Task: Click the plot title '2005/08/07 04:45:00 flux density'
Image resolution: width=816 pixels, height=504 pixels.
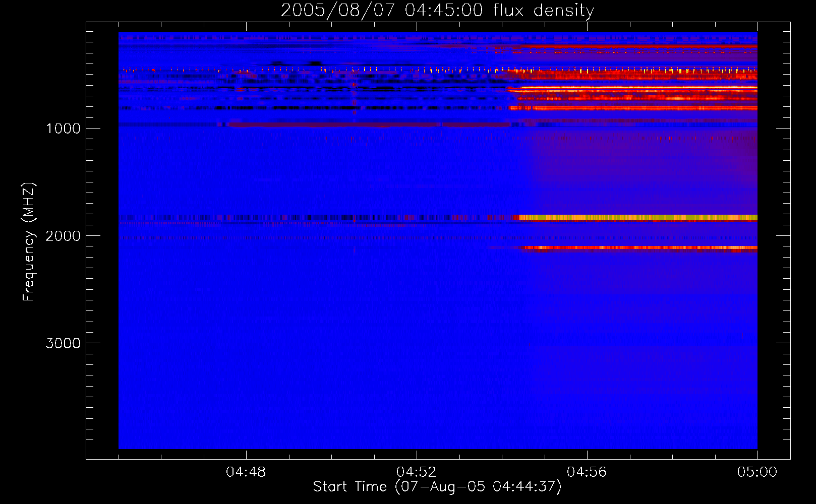Action: click(437, 10)
